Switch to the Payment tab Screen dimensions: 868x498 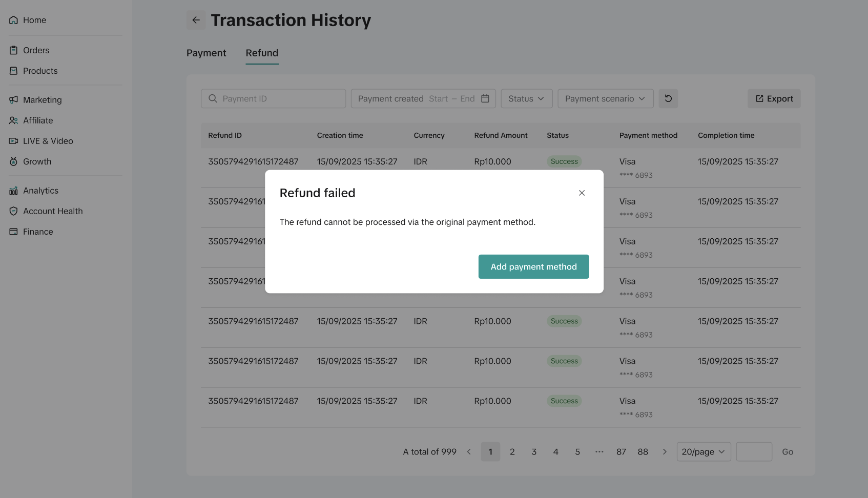point(206,53)
